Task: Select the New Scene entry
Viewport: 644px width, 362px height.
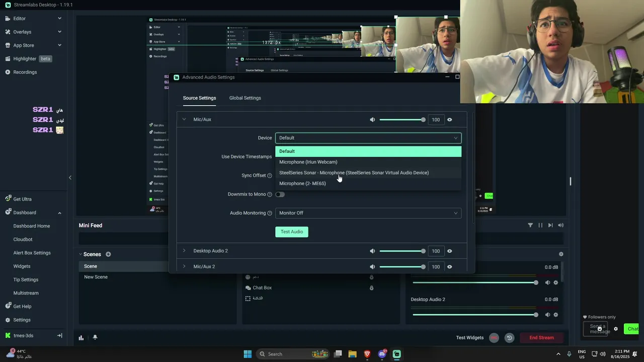Action: [x=96, y=277]
